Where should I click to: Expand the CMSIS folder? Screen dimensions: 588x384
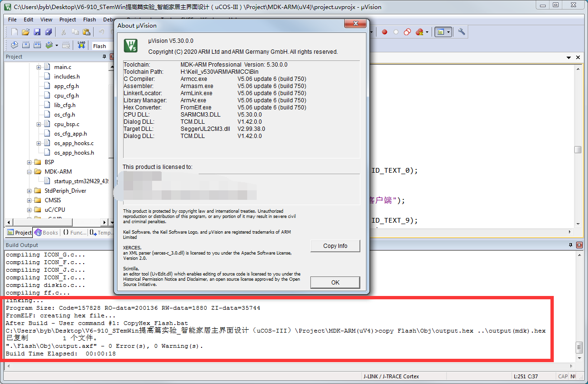pos(29,200)
